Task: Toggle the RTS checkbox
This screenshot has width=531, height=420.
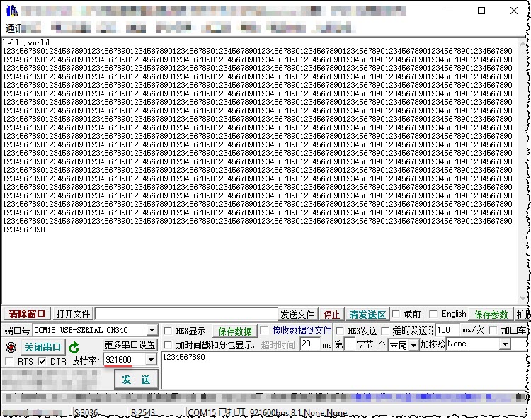Action: point(9,361)
